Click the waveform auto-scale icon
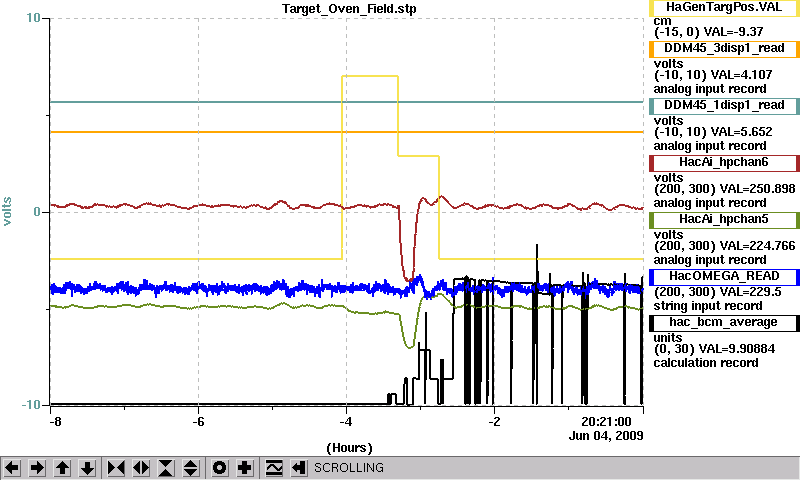This screenshot has width=800, height=480. tap(274, 468)
